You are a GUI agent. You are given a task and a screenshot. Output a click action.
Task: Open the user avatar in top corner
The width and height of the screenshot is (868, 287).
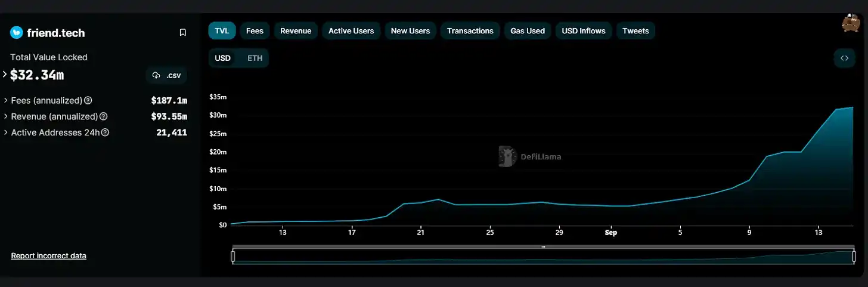pyautogui.click(x=851, y=24)
